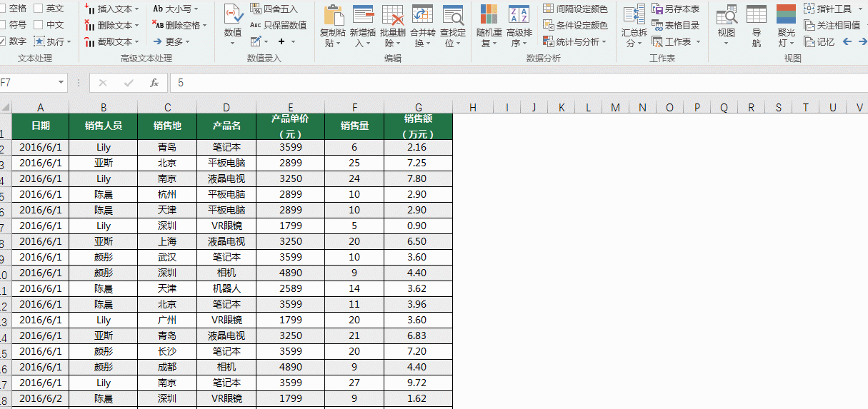Click the 视图 magnifier-table icon

[x=727, y=14]
